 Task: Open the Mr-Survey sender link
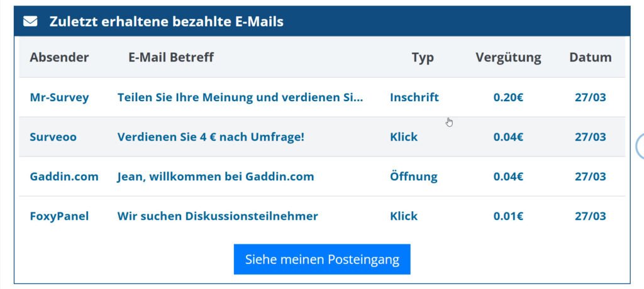pos(59,97)
